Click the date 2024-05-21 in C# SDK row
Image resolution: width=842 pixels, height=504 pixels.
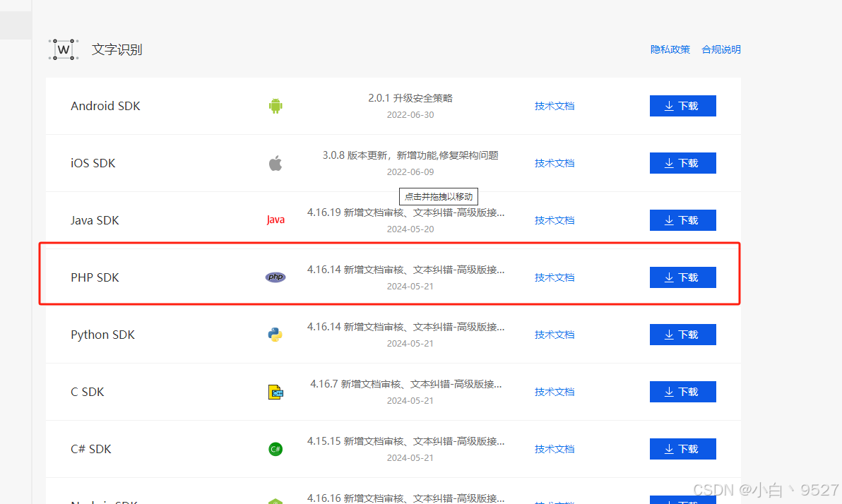pyautogui.click(x=410, y=458)
